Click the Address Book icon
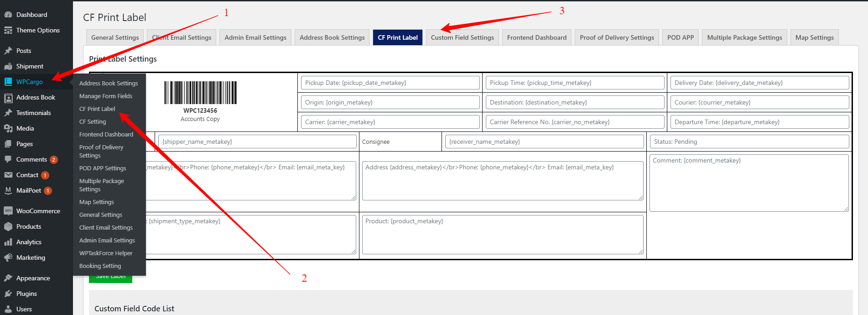The width and height of the screenshot is (868, 315). (8, 97)
